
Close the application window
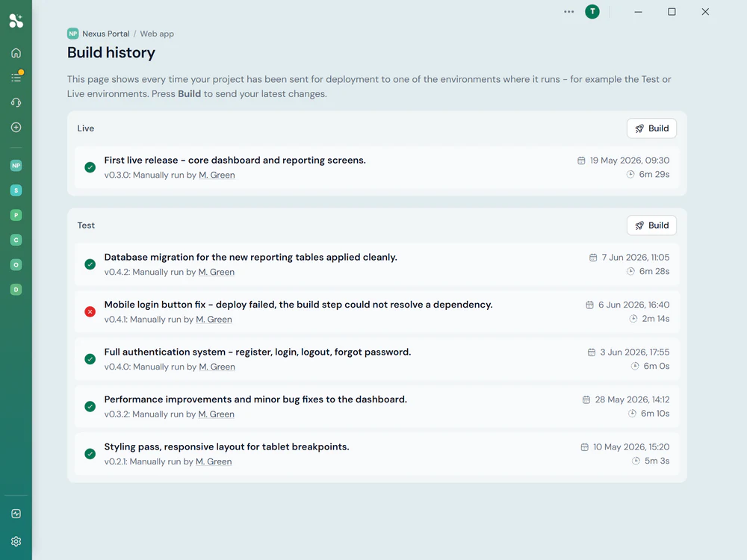[705, 11]
